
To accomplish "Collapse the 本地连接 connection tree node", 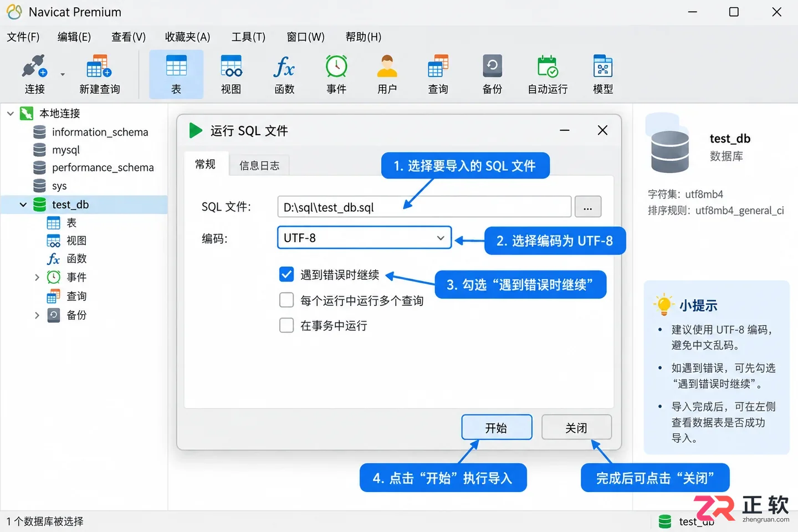I will (x=11, y=114).
